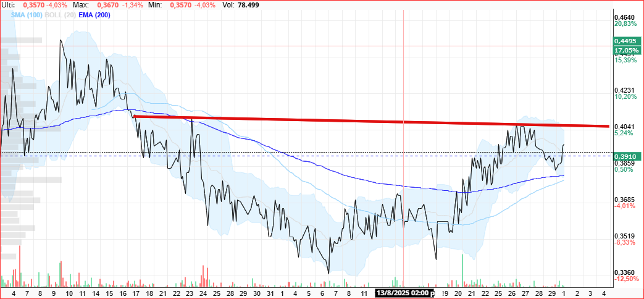Click the 10,20% axis label
Screen dimensions: 644x299
point(625,96)
